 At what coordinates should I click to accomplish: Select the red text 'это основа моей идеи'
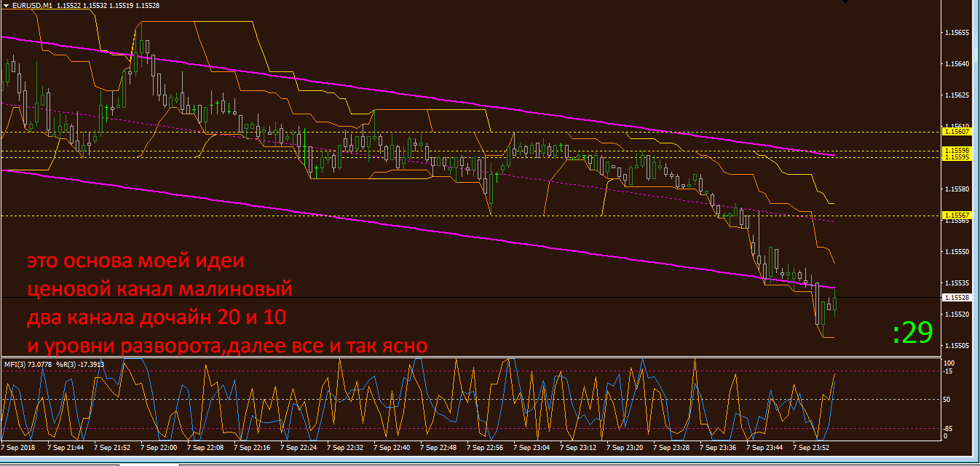pyautogui.click(x=136, y=261)
